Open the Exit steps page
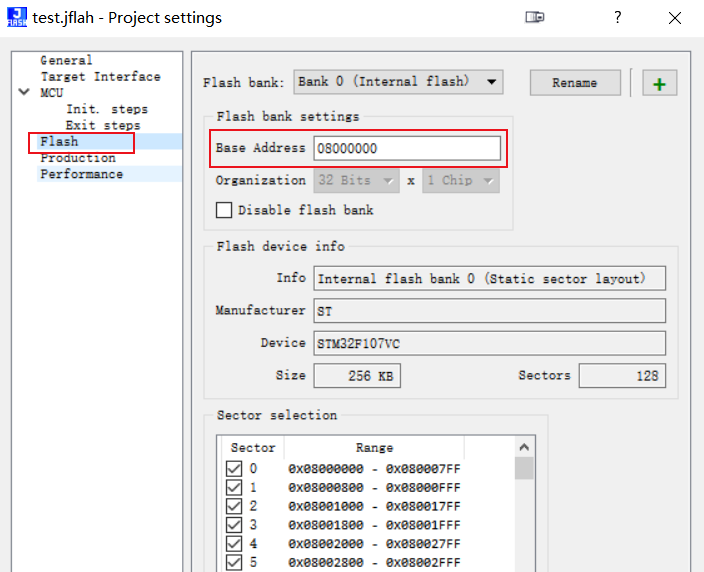The height and width of the screenshot is (572, 704). point(103,125)
